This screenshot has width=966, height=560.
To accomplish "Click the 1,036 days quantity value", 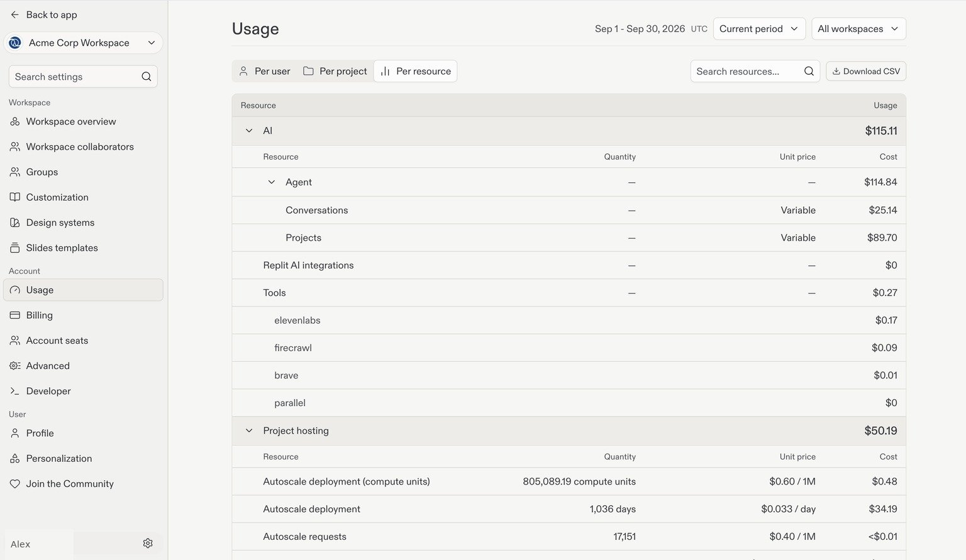I will tap(613, 509).
